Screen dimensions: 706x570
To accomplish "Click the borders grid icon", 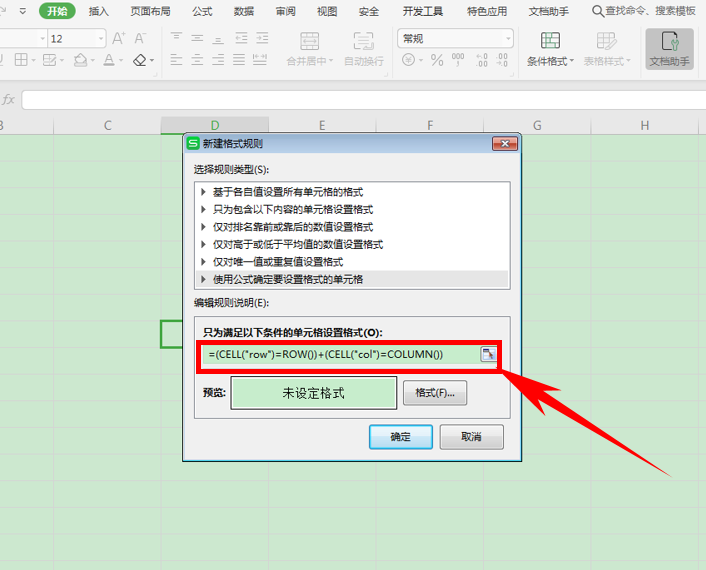I will tap(21, 59).
